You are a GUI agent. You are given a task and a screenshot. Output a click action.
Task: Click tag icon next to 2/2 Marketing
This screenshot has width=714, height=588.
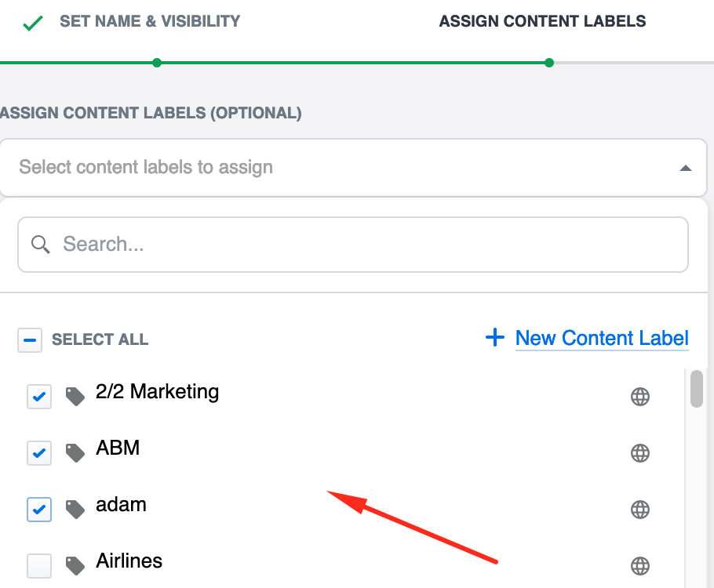(x=75, y=397)
